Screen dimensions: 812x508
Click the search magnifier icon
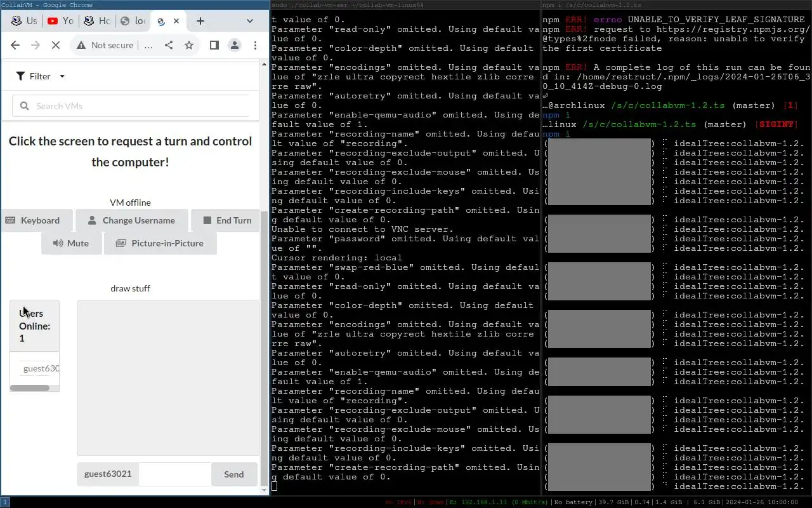tap(24, 106)
